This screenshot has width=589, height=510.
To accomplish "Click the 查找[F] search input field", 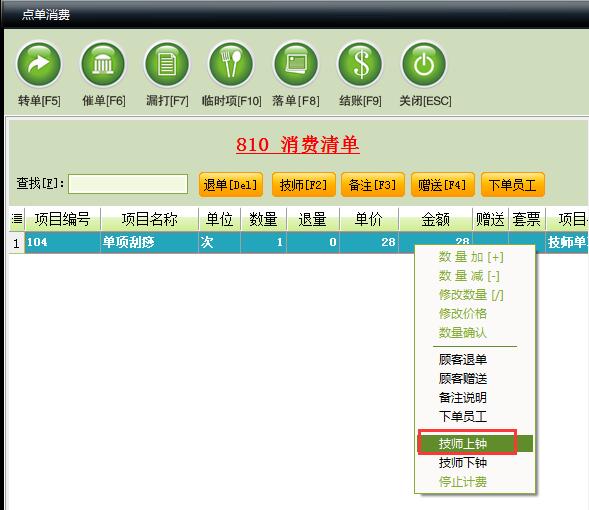I will tap(128, 184).
